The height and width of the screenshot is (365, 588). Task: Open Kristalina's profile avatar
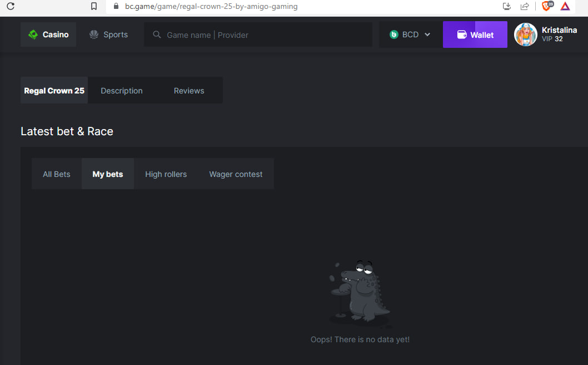click(525, 34)
